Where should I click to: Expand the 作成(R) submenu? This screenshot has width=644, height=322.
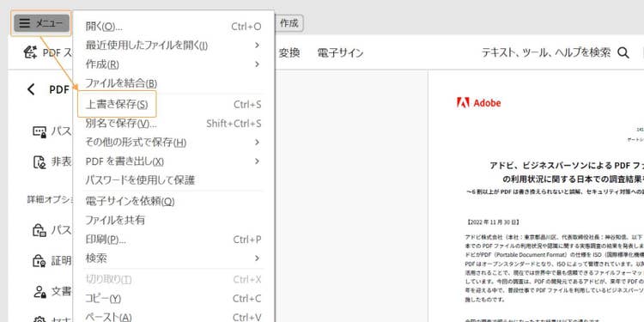click(173, 64)
